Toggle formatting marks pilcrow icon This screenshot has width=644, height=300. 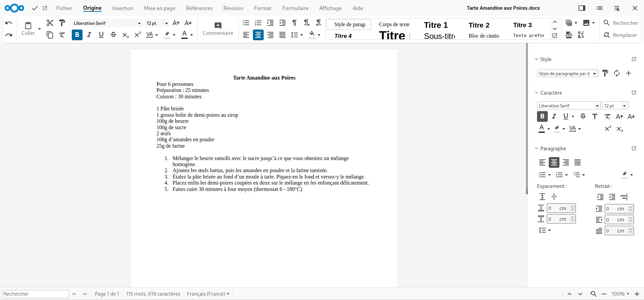pos(294,23)
